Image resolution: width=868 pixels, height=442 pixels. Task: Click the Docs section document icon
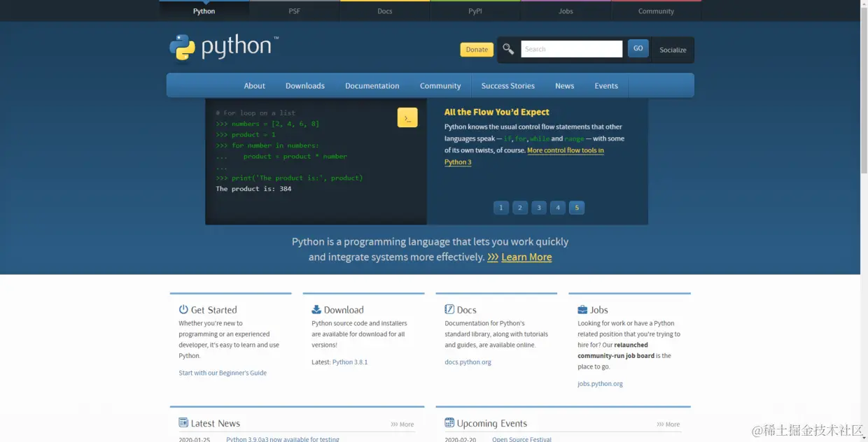pyautogui.click(x=449, y=309)
